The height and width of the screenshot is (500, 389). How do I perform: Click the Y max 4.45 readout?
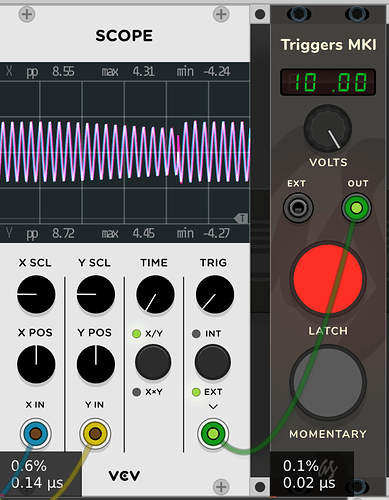click(128, 233)
